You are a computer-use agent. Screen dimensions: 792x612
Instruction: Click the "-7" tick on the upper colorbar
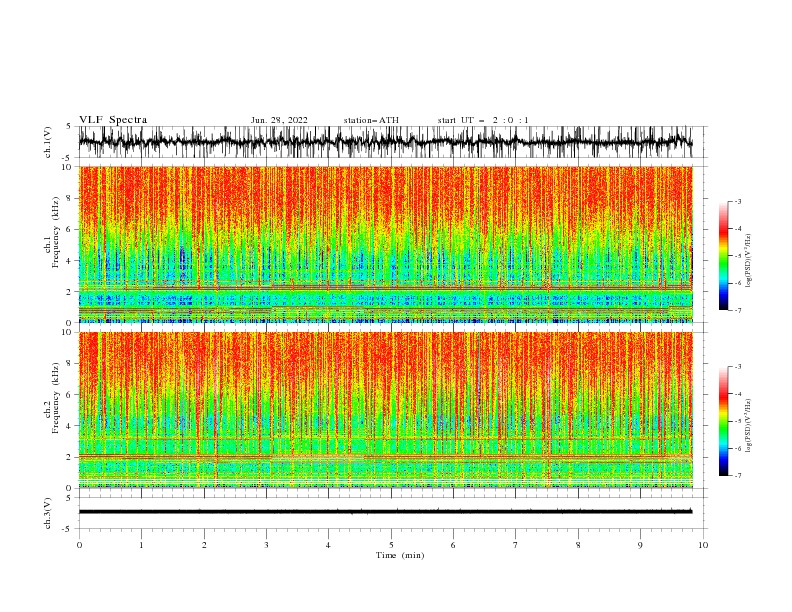point(737,310)
